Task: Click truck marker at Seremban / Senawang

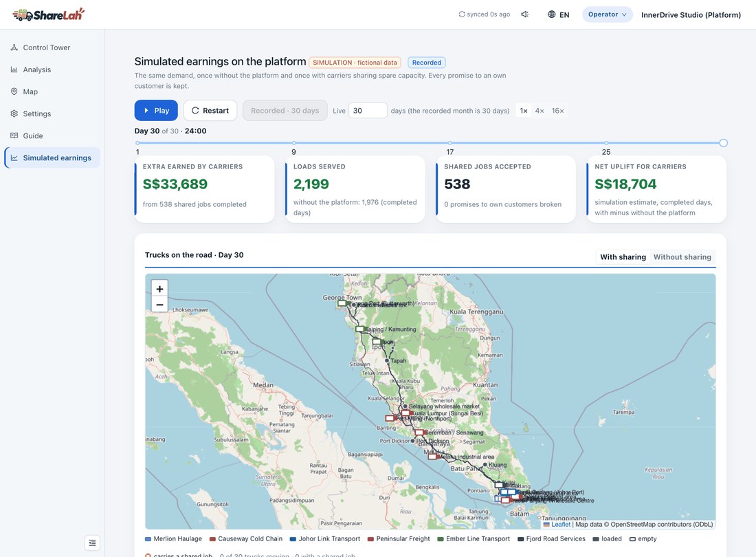Action: point(419,433)
